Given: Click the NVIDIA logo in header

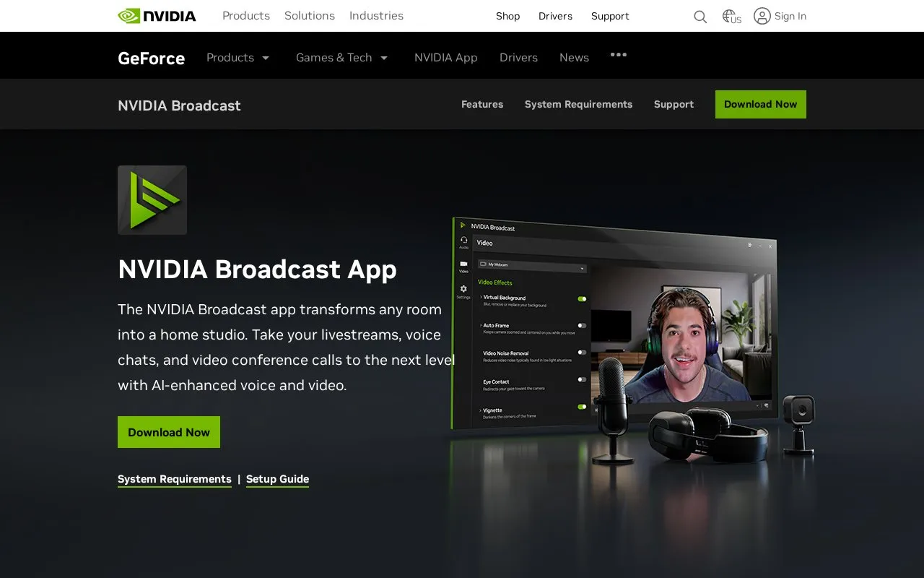Looking at the screenshot, I should pyautogui.click(x=157, y=16).
